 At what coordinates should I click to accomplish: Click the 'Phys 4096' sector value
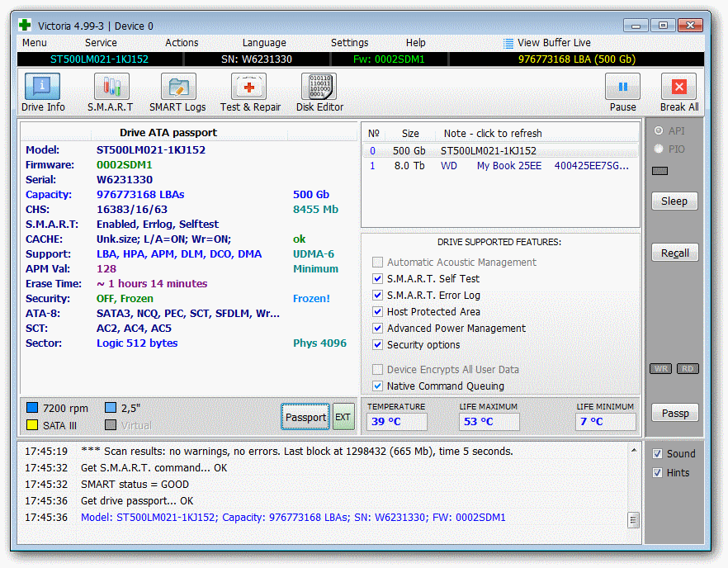click(319, 343)
